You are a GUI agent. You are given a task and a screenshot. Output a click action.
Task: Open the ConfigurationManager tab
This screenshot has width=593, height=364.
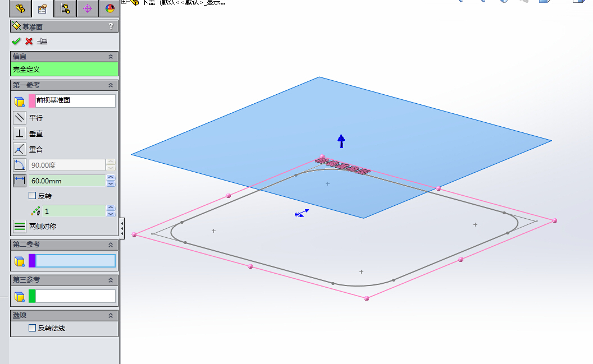click(65, 8)
